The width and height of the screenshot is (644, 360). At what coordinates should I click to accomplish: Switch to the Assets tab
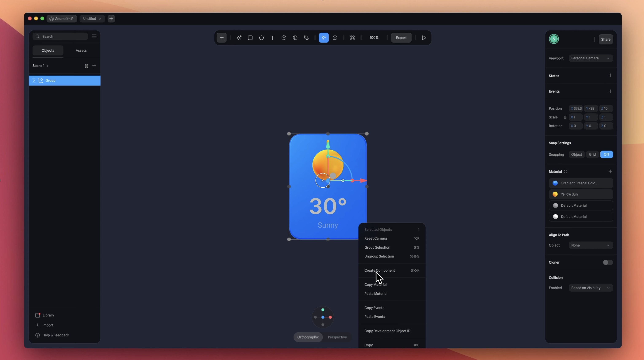(81, 51)
